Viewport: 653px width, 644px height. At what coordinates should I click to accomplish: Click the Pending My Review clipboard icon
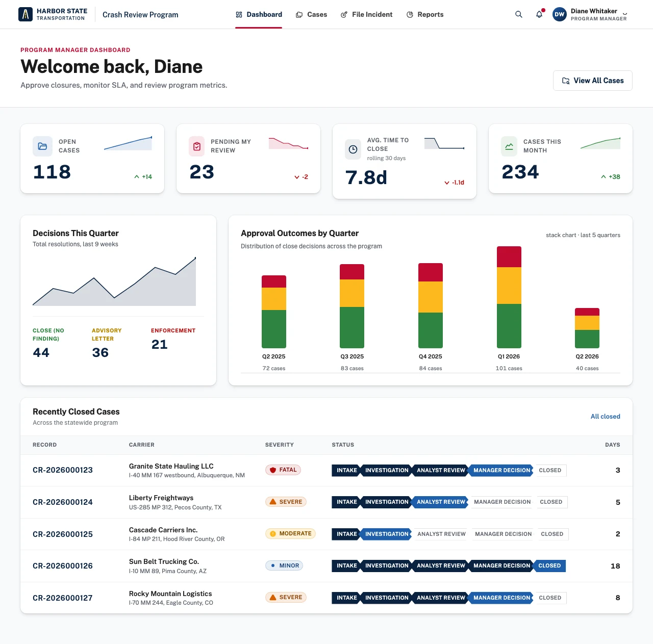coord(197,146)
